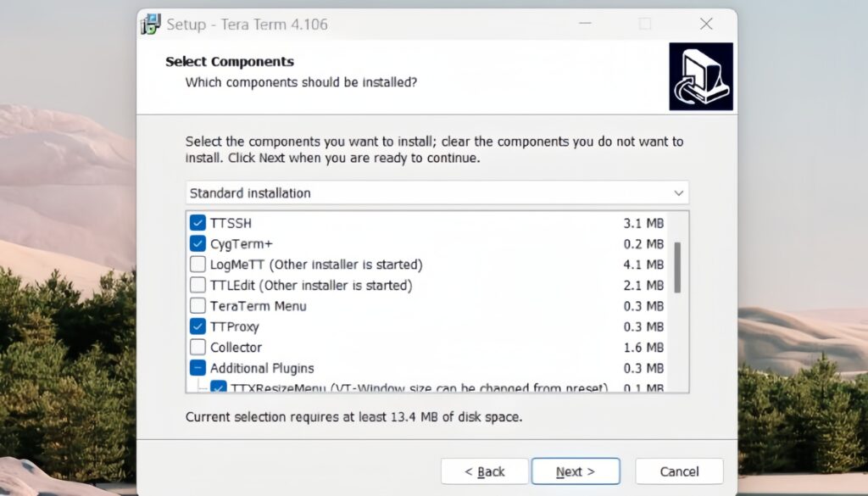Image resolution: width=868 pixels, height=496 pixels.
Task: Click the 2.1 MB size value
Action: (643, 286)
